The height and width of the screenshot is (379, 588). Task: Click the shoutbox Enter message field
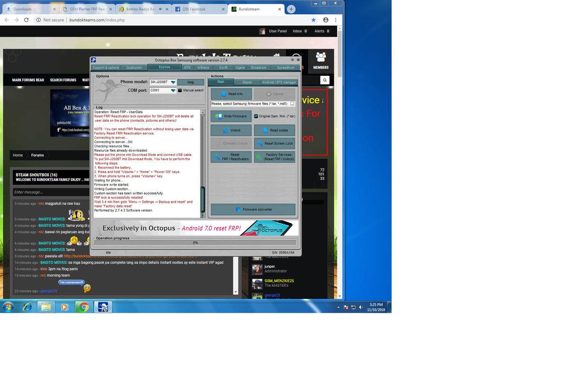pos(50,192)
